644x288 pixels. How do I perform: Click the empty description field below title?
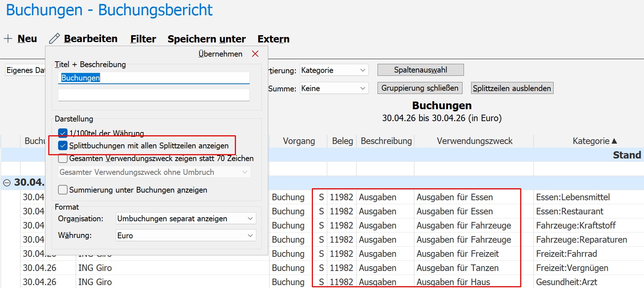pyautogui.click(x=154, y=95)
